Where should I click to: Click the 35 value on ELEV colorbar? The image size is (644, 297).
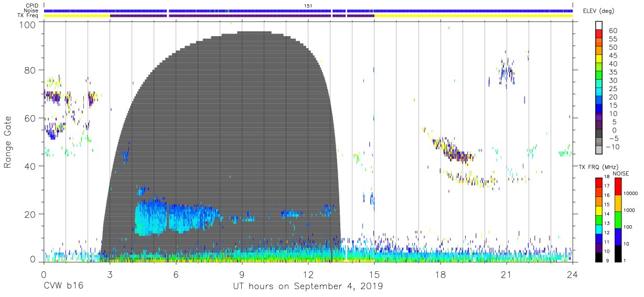point(613,72)
